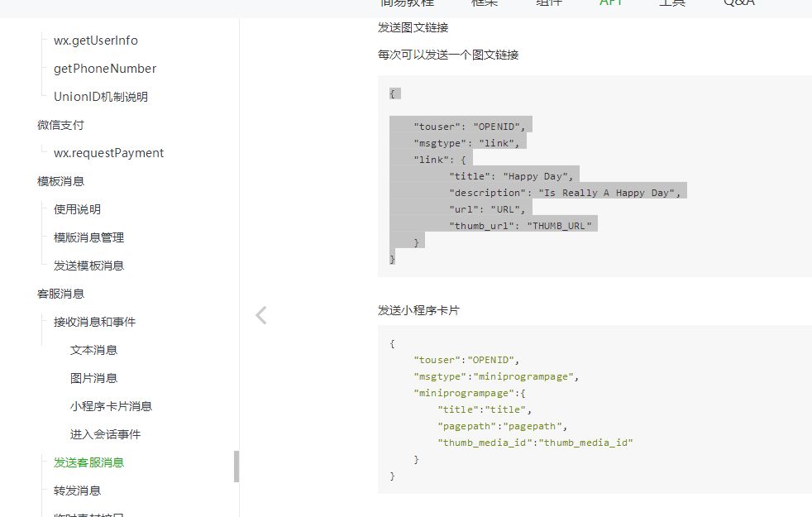The image size is (812, 517).
Task: Open the 图片消息 sub-item
Action: [x=93, y=378]
